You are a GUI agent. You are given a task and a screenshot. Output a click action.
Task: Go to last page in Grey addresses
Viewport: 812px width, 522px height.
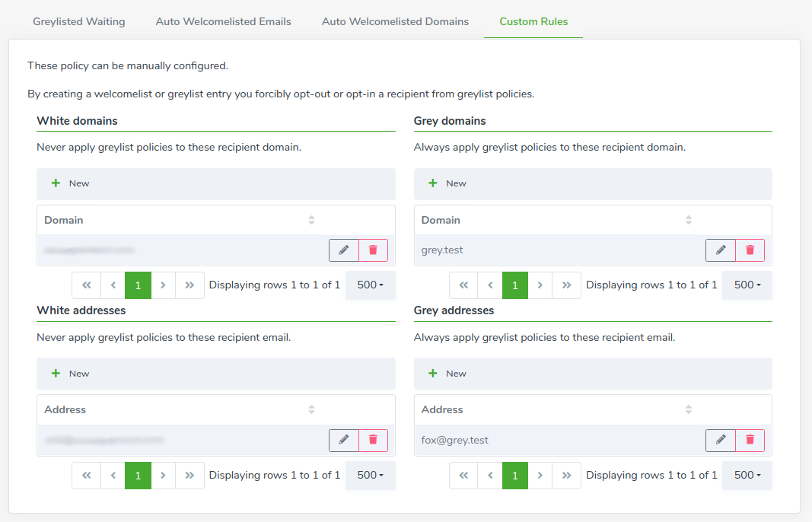(566, 476)
